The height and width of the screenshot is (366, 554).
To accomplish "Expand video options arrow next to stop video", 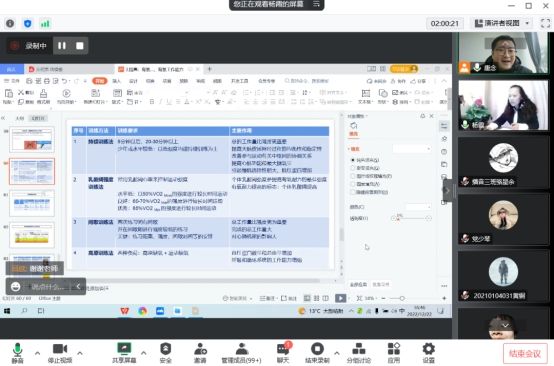I will 80,353.
